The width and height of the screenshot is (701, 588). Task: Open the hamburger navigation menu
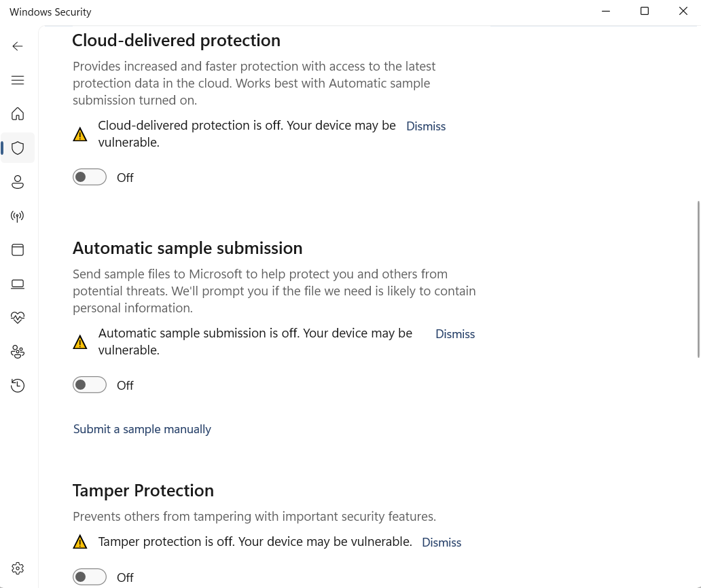point(18,80)
